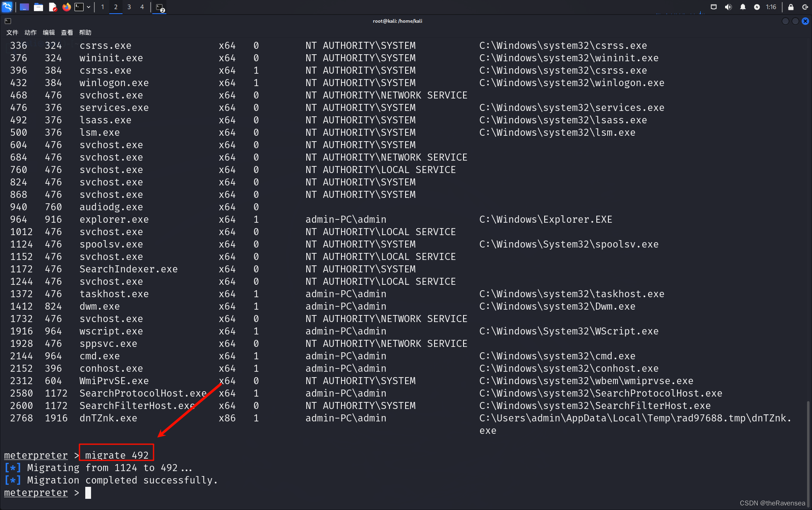Launch Firefox from the panel

66,7
